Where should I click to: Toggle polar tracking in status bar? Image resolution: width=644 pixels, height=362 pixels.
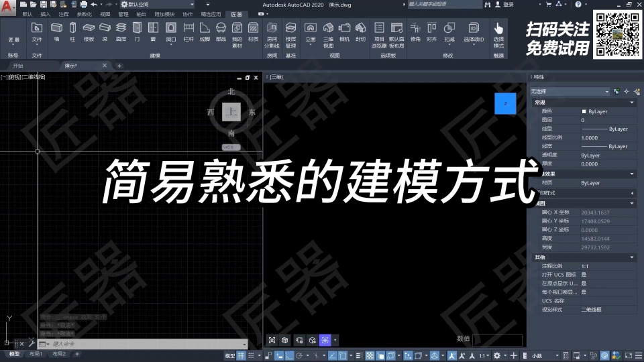[299, 355]
